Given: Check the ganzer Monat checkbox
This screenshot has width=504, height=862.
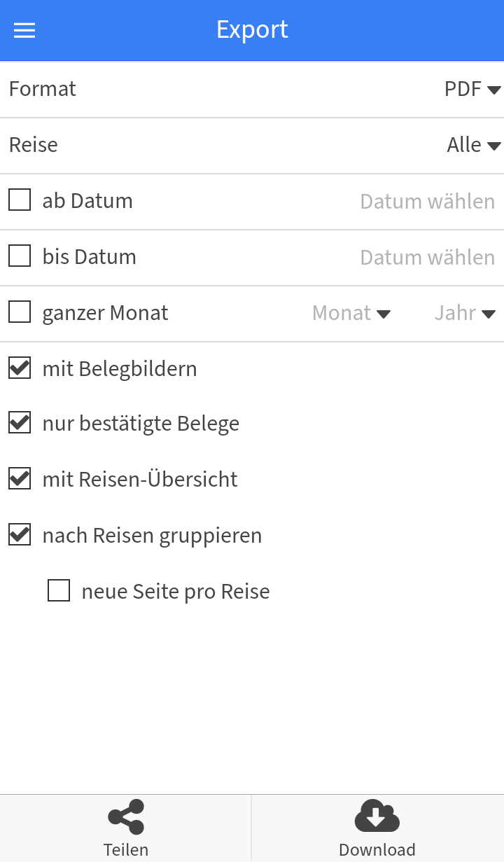Looking at the screenshot, I should click(20, 312).
